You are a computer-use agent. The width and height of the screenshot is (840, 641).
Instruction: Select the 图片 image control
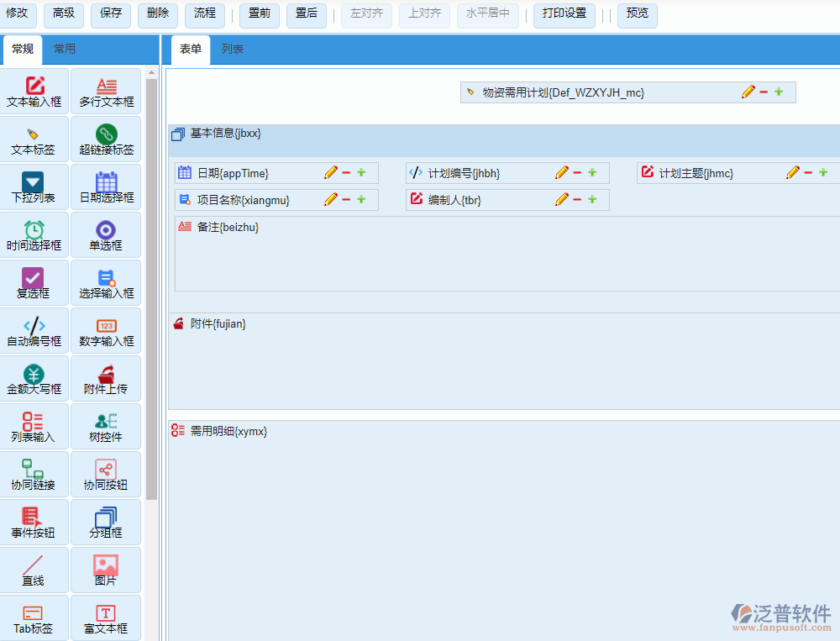tap(106, 570)
